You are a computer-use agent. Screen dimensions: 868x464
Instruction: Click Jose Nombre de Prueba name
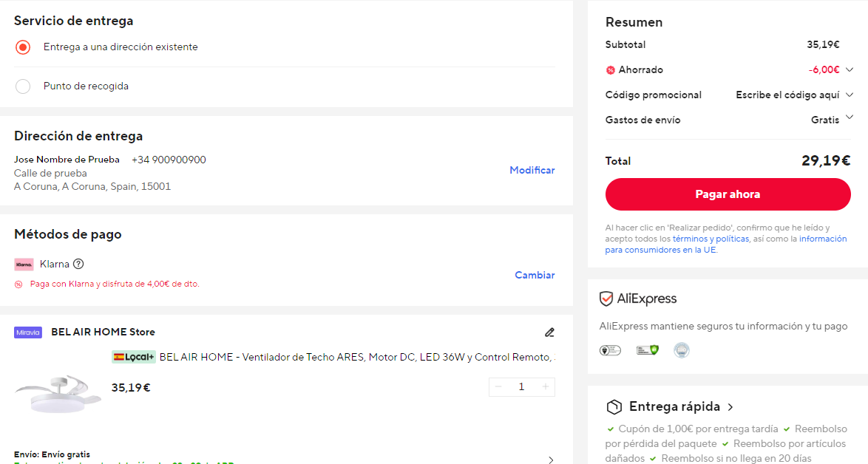tap(67, 160)
